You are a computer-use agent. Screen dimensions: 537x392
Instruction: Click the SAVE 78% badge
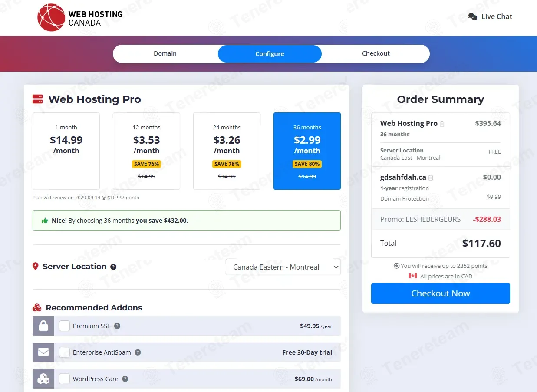[227, 164]
